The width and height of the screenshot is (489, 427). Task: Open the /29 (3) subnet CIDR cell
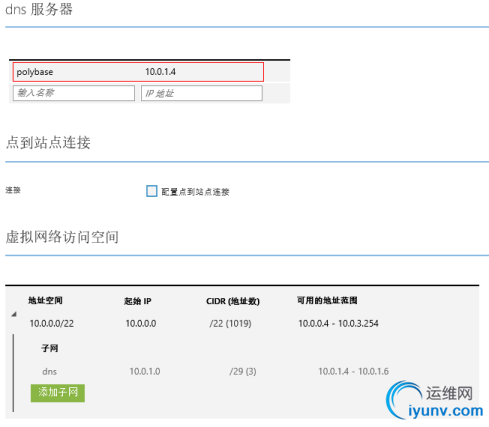pos(243,371)
